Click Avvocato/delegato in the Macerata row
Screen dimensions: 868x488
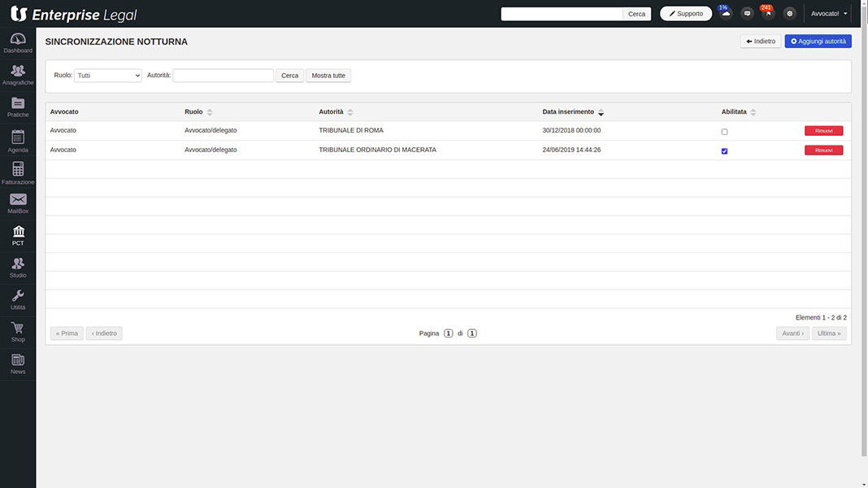[x=210, y=150]
